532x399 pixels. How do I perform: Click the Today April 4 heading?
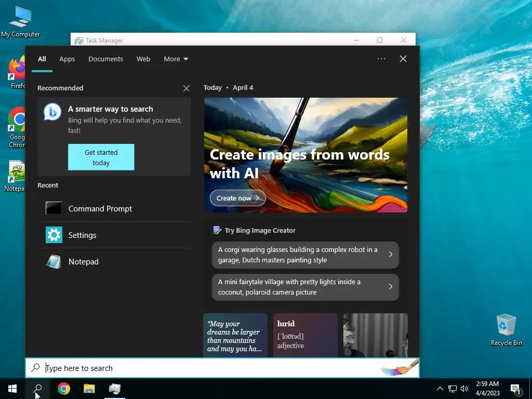[228, 87]
